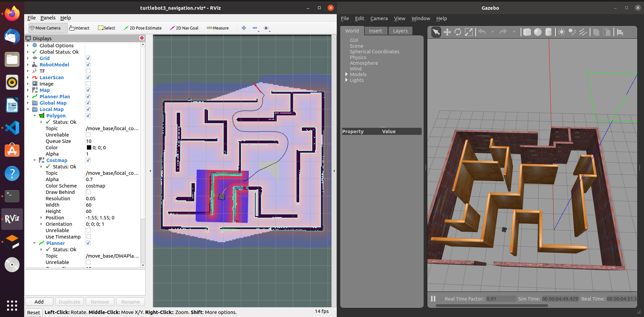The height and width of the screenshot is (317, 644).
Task: Add a point light in Gazebo
Action: [561, 32]
